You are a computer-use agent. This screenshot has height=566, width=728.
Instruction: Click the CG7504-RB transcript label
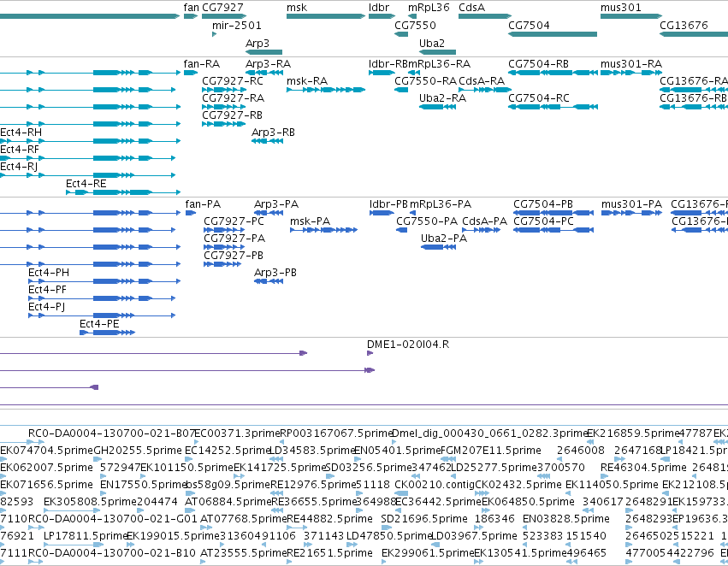click(539, 63)
